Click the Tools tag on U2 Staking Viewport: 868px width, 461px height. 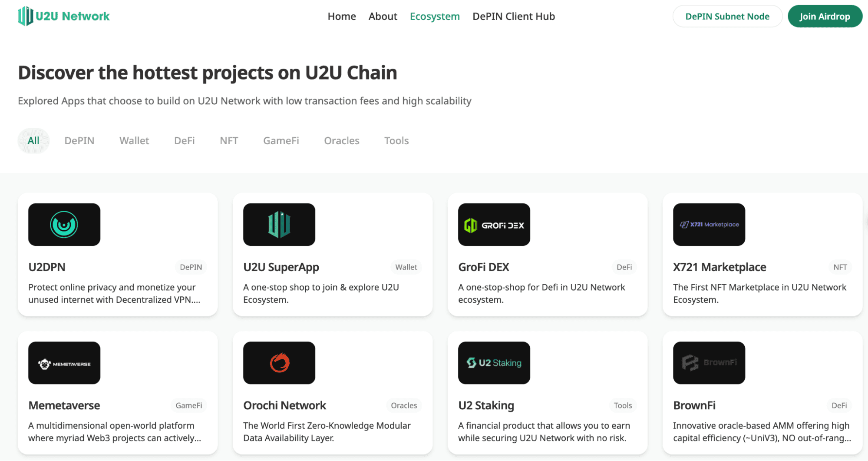(623, 405)
